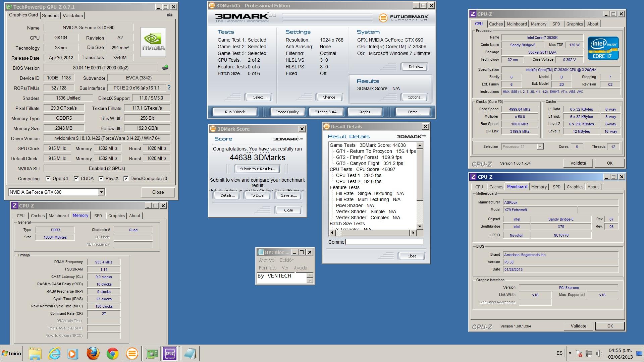Open the Ayuda menu in Notepad
Viewport: 644px width, 362px height.
[x=301, y=268]
